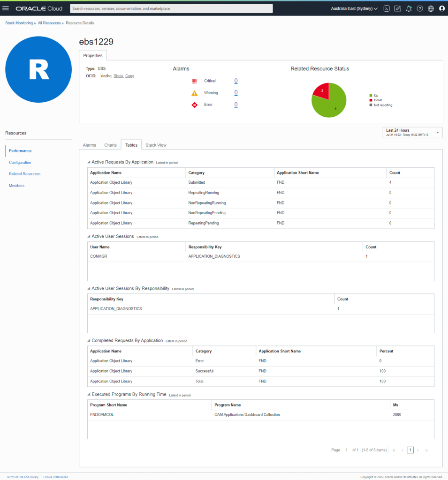The height and width of the screenshot is (480, 448).
Task: Open the Australia East (Sydney) region dropdown
Action: (354, 8)
